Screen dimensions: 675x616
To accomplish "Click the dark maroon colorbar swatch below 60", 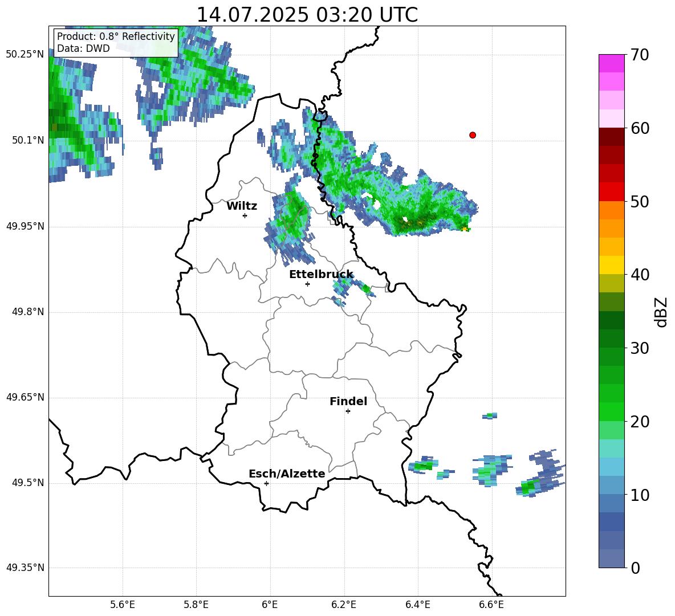I will point(612,137).
